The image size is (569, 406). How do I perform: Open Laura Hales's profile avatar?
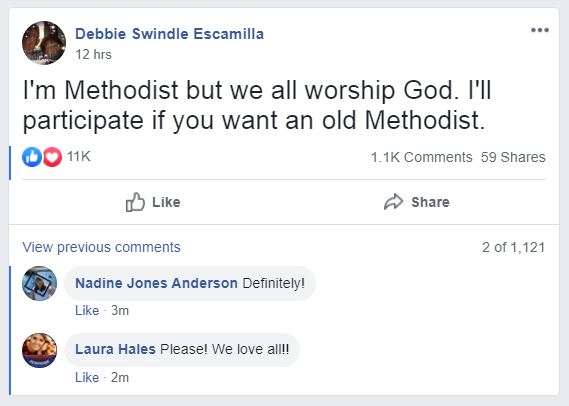(x=40, y=350)
